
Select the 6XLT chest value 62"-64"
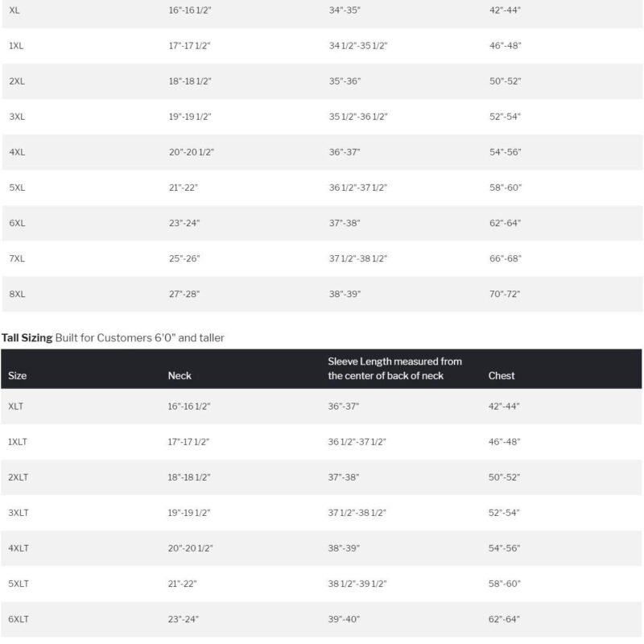pos(505,619)
